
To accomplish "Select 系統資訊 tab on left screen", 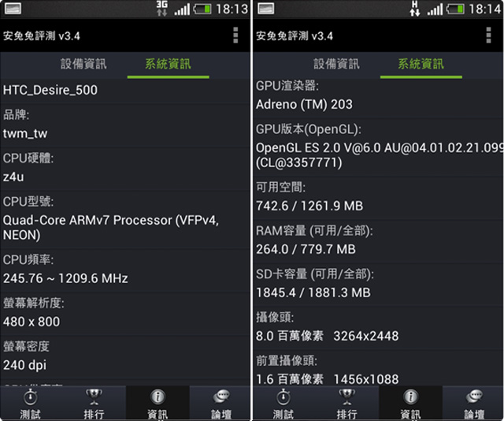I will (x=168, y=64).
